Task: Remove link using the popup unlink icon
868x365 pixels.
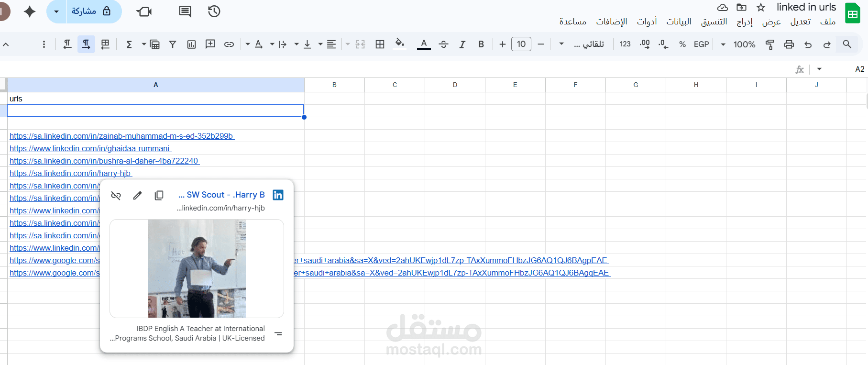Action: pyautogui.click(x=116, y=195)
